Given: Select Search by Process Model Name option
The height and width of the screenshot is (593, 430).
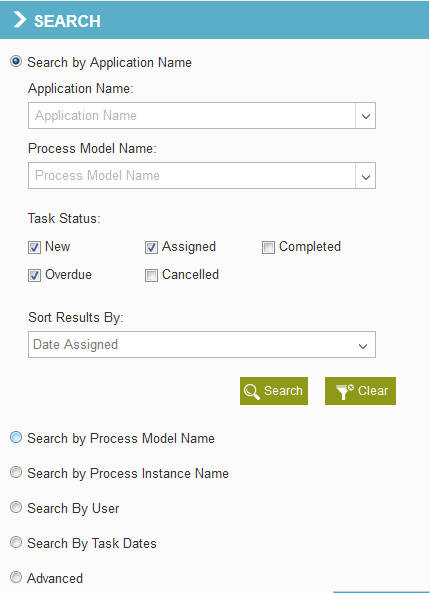Looking at the screenshot, I should click(x=16, y=438).
